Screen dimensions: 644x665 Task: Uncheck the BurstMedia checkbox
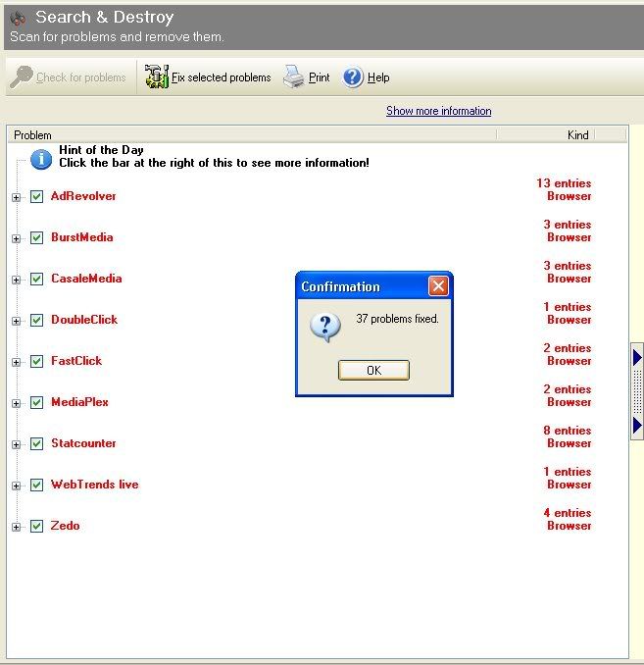coord(36,238)
